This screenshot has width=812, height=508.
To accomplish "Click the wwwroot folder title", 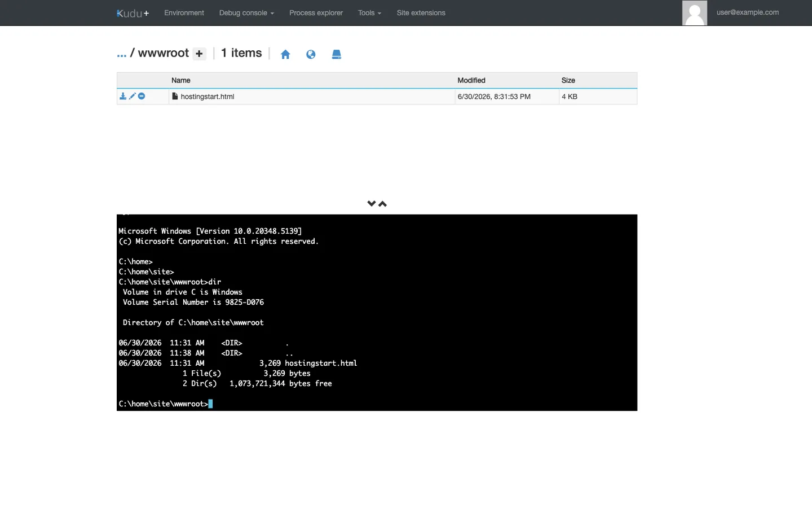I will point(164,53).
